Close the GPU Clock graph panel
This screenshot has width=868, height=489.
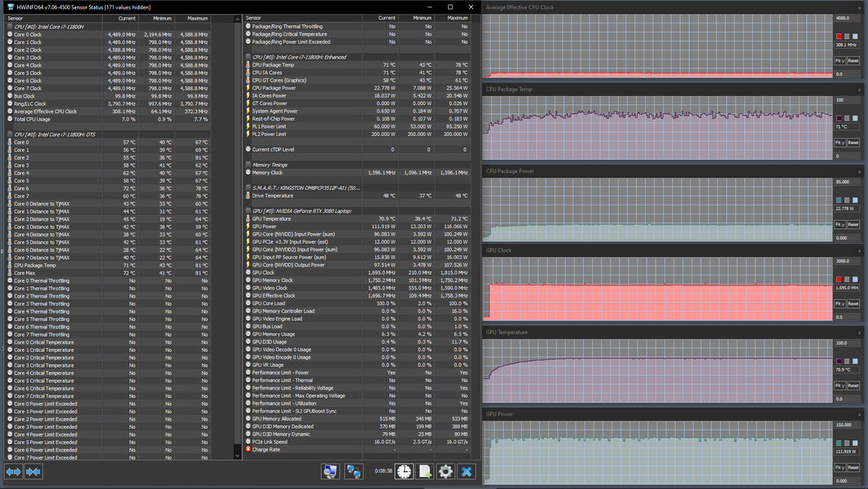[x=859, y=251]
